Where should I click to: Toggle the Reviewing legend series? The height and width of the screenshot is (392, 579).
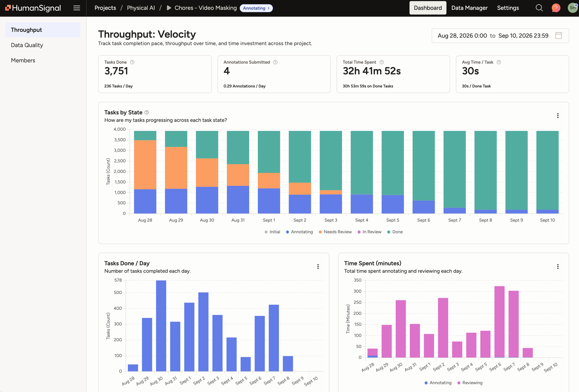tap(470, 383)
